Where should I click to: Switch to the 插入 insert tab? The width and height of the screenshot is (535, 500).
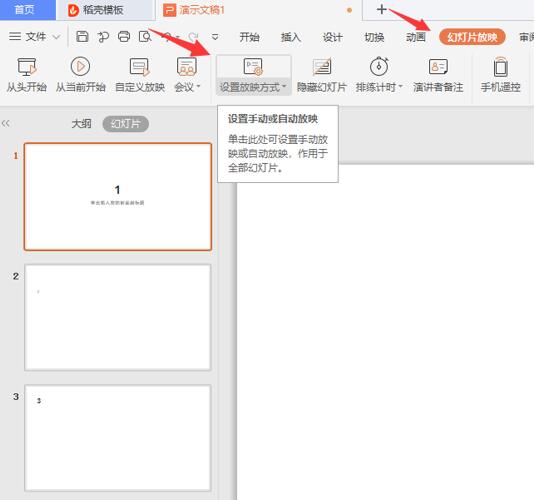tap(291, 37)
